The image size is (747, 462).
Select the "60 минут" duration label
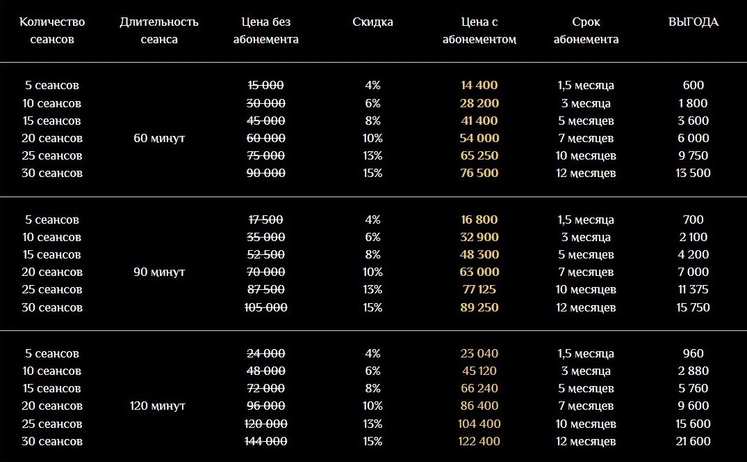click(158, 138)
